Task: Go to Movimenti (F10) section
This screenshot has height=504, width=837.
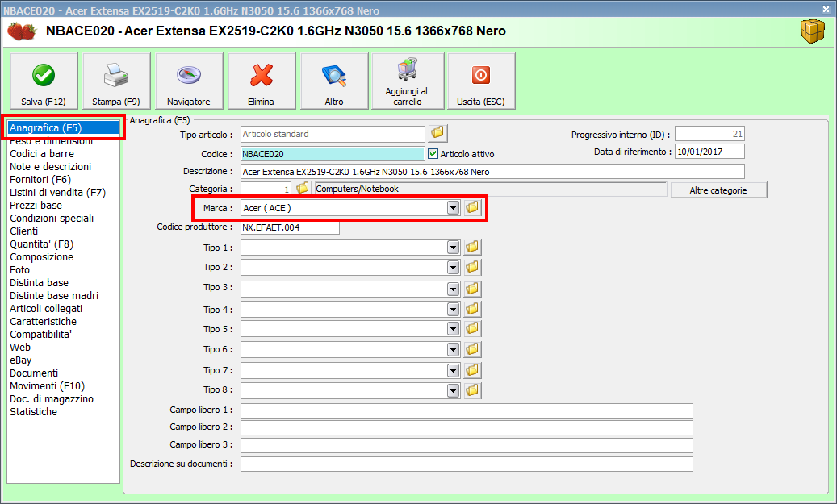Action: [47, 385]
